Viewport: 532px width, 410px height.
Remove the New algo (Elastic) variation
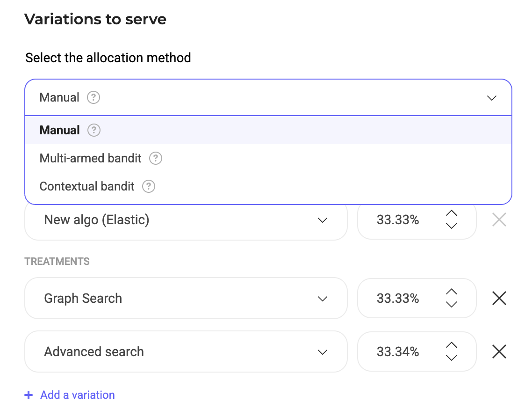(x=499, y=220)
